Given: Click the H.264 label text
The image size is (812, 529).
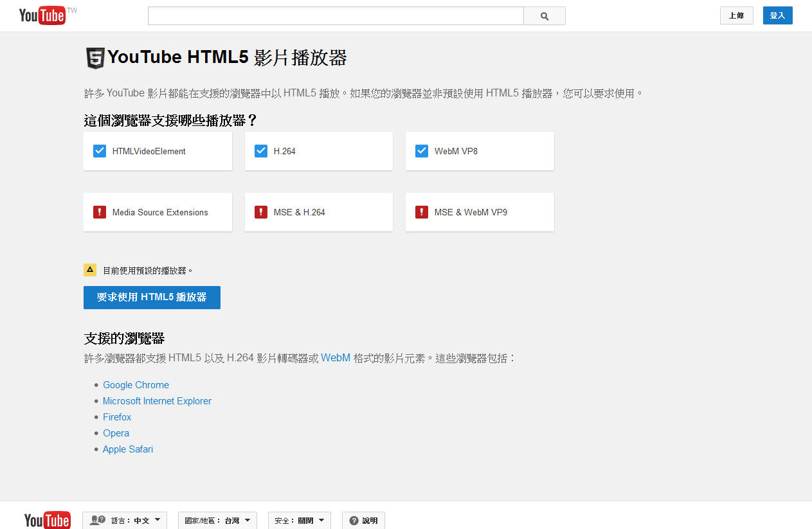Looking at the screenshot, I should click(x=285, y=152).
